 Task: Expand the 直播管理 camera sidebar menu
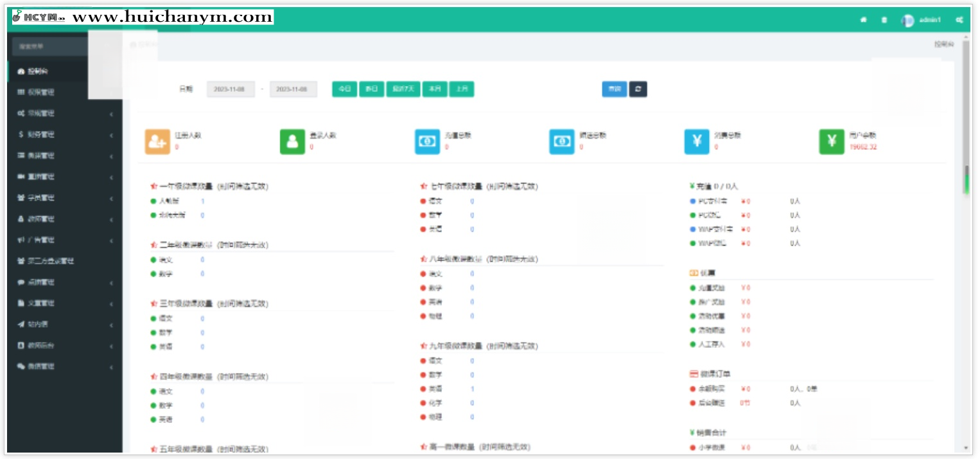click(64, 177)
